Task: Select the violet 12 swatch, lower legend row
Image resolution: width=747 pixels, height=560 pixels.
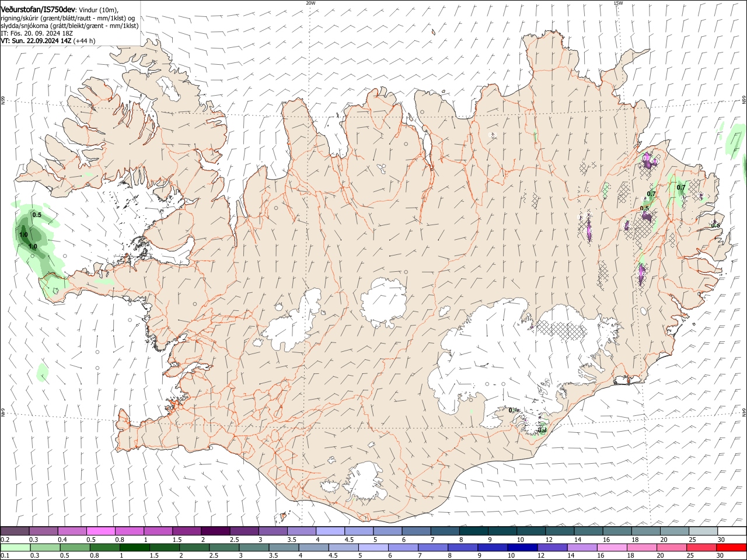Action: click(552, 547)
